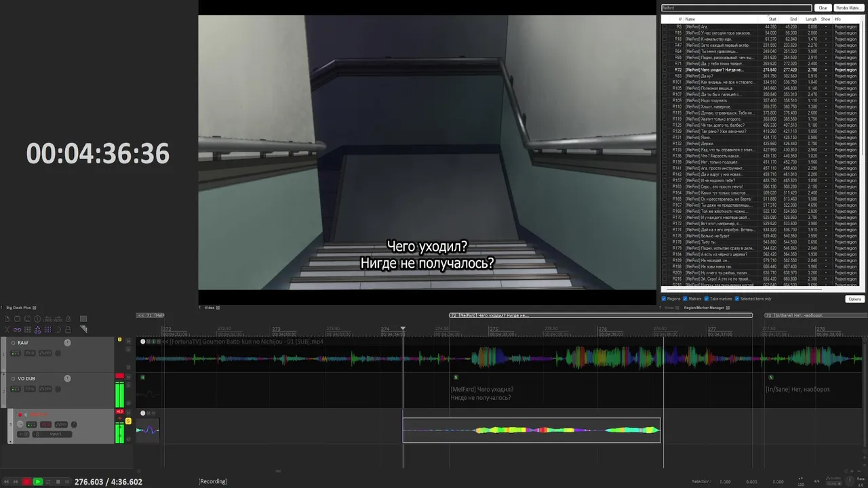868x488 pixels.
Task: Click track 3 pan knob
Action: [x=74, y=425]
